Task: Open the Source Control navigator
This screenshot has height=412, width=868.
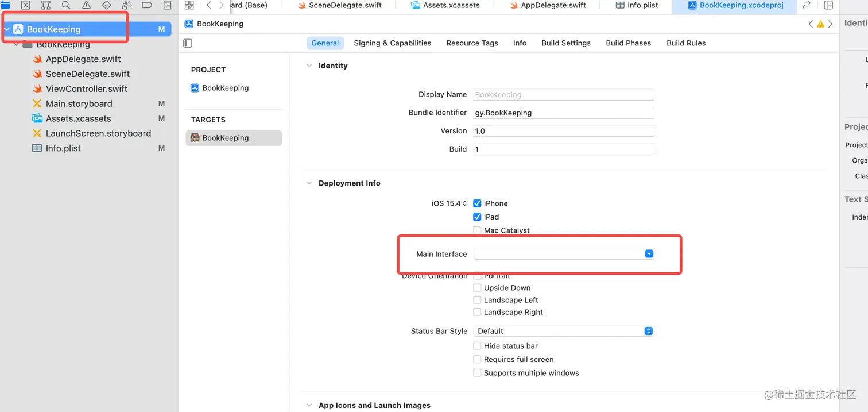Action: [25, 5]
